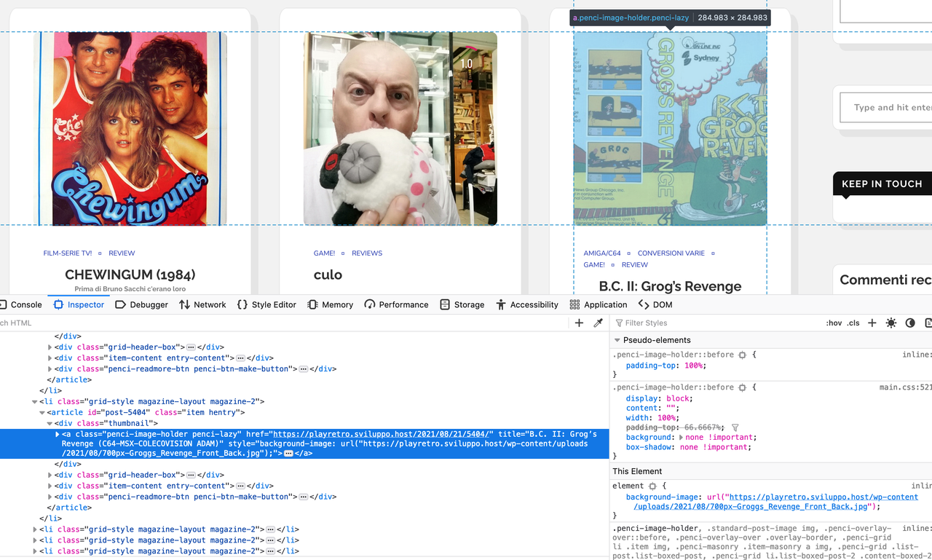Viewport: 932px width, 560px height.
Task: Expand the background shorthand property arrow
Action: click(x=681, y=438)
